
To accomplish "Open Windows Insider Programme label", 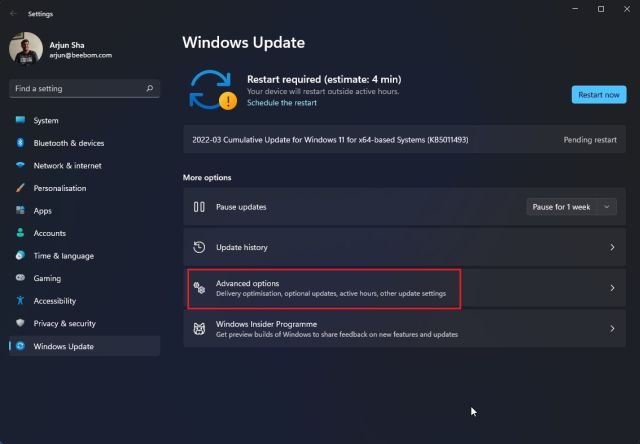I will click(x=266, y=324).
